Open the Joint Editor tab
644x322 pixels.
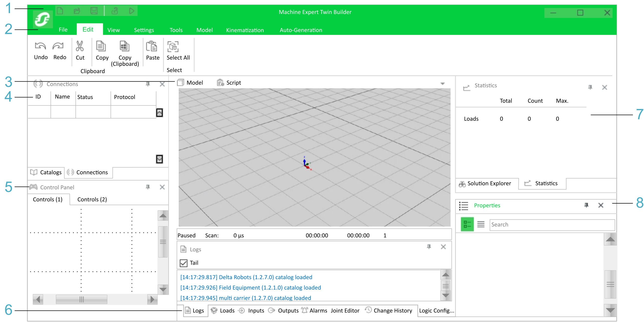pyautogui.click(x=345, y=311)
